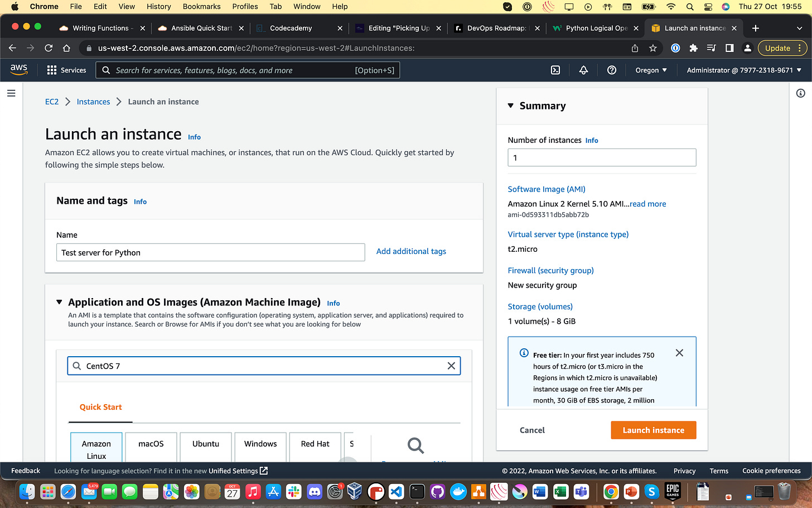Open Firewall (security group) summary link
The image size is (812, 508).
550,270
